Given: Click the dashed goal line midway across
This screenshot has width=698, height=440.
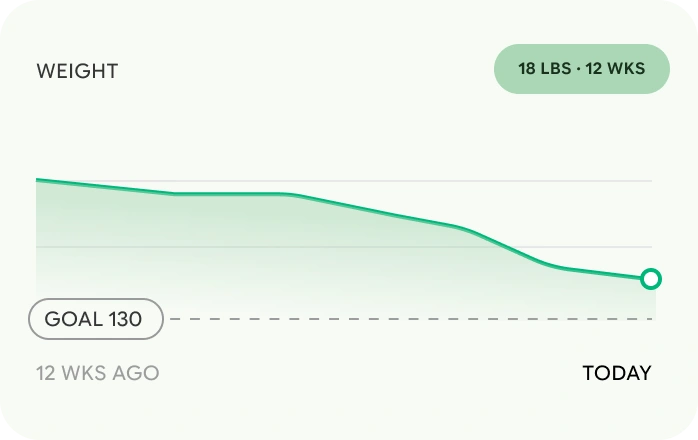Looking at the screenshot, I should (x=412, y=319).
